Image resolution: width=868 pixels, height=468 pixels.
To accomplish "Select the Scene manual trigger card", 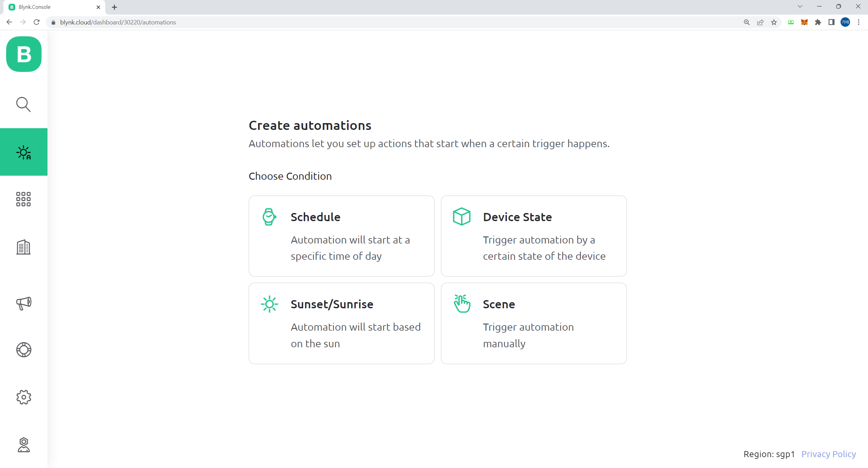I will coord(533,323).
